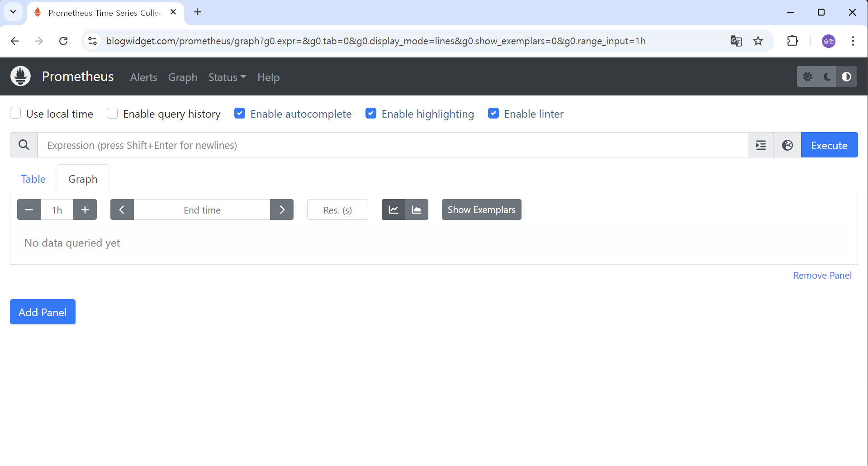View site information icon in address bar

[x=92, y=41]
